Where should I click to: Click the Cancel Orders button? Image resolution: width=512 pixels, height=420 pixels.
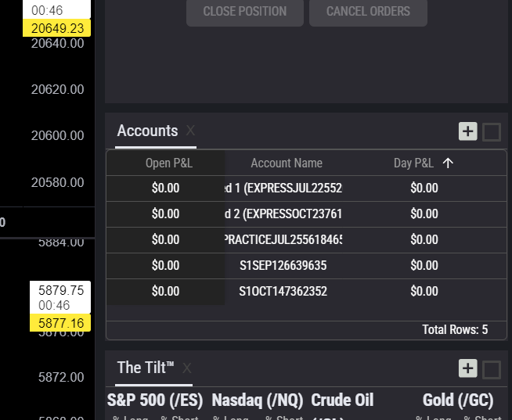[x=368, y=12]
